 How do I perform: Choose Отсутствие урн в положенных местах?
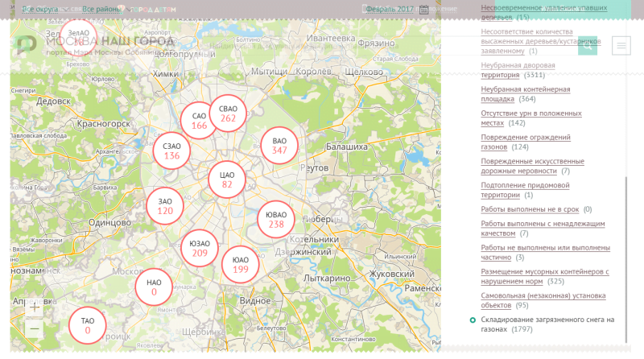tap(531, 118)
